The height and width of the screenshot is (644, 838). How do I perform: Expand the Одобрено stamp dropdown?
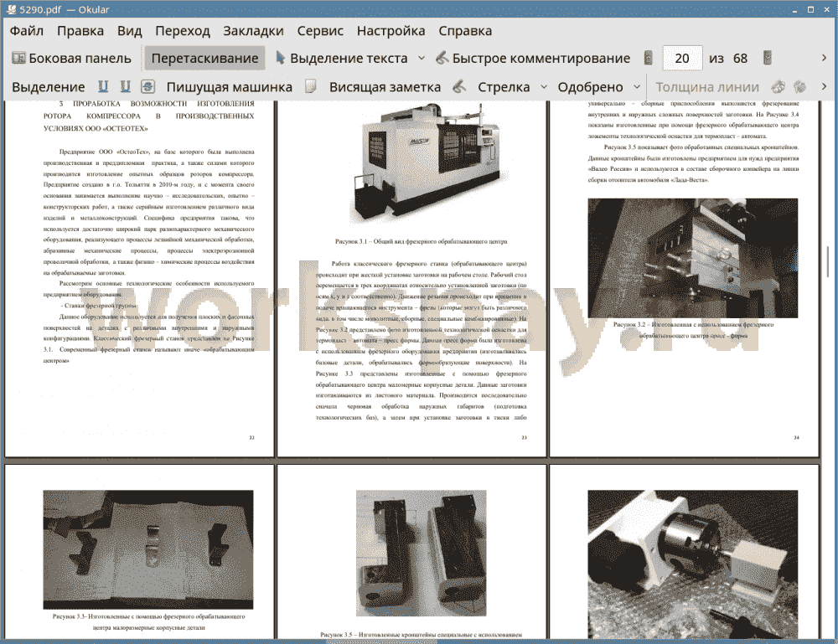(637, 86)
